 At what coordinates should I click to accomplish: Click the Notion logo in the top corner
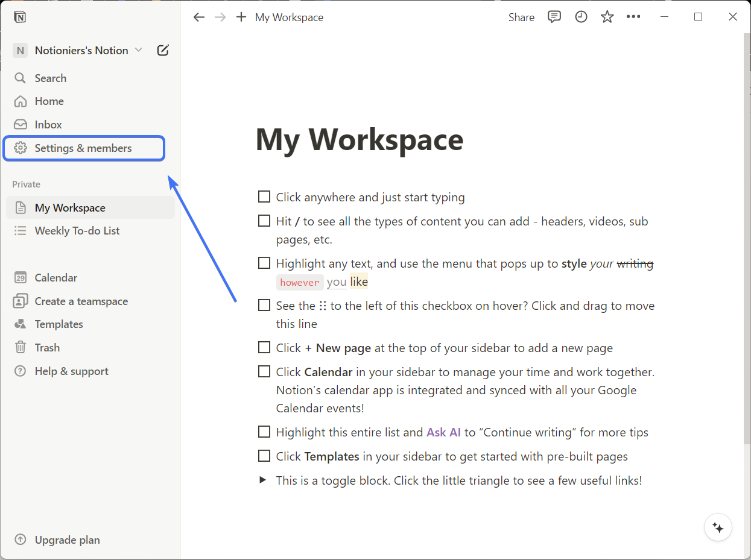pos(20,17)
